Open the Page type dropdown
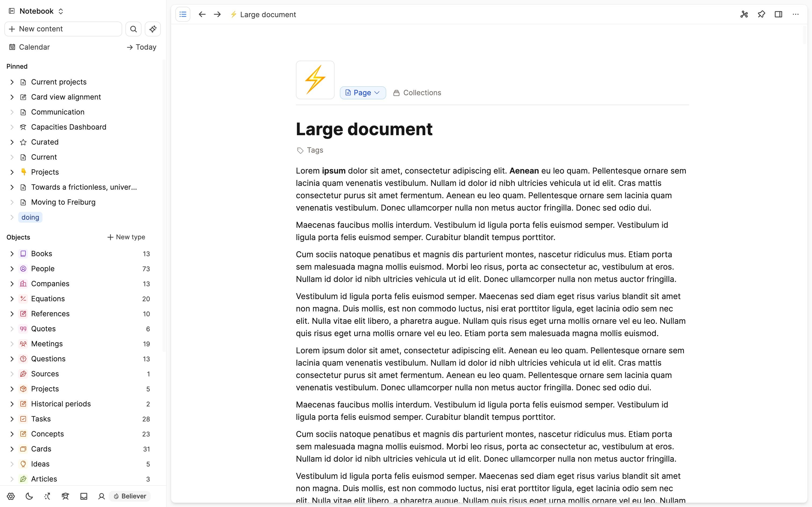812x507 pixels. (363, 93)
